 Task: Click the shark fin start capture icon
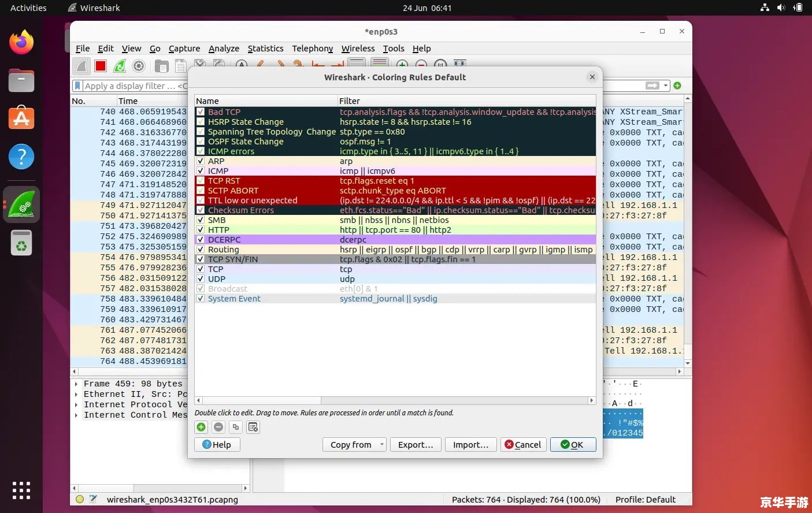tap(81, 66)
